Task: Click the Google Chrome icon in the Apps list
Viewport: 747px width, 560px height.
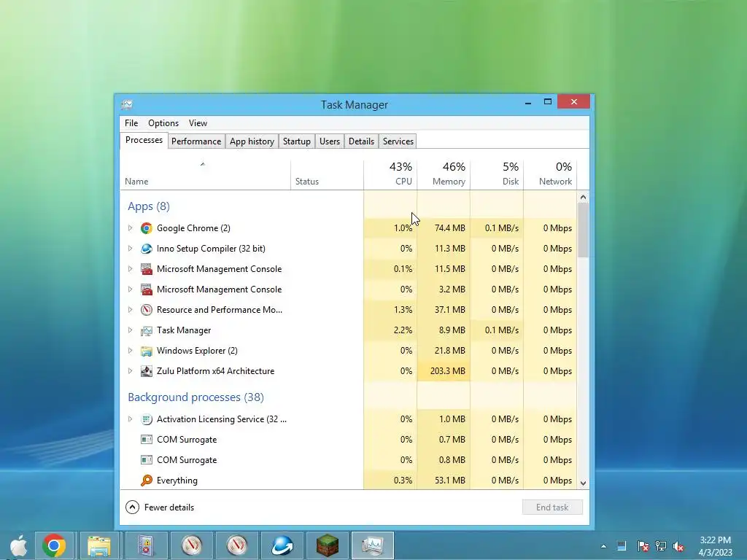Action: click(146, 228)
